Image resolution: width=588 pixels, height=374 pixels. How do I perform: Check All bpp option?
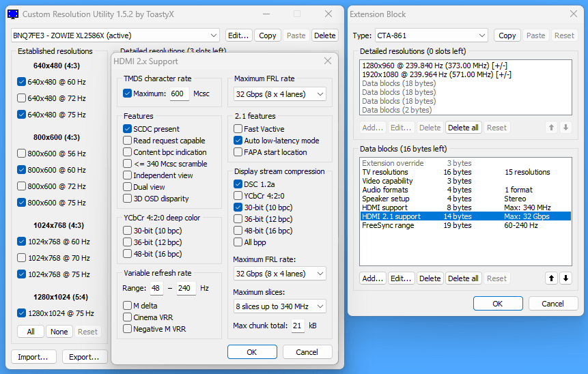(238, 242)
